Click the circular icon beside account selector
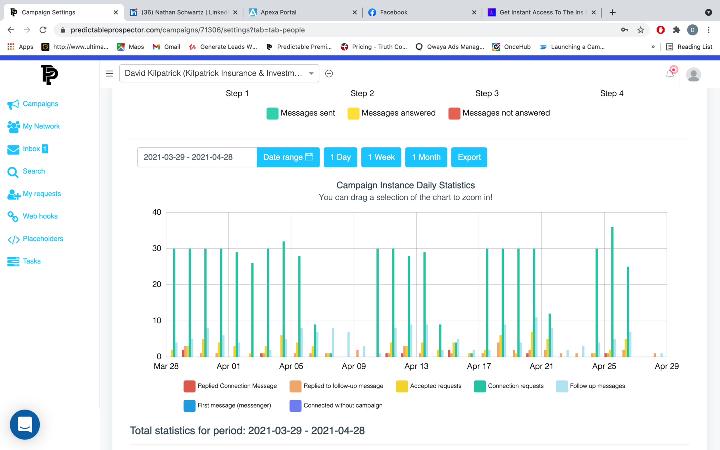Screen dimensions: 720x450 (329, 73)
